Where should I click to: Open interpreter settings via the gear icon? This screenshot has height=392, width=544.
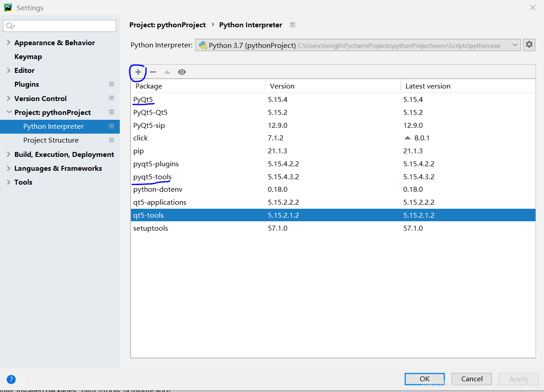(x=529, y=45)
